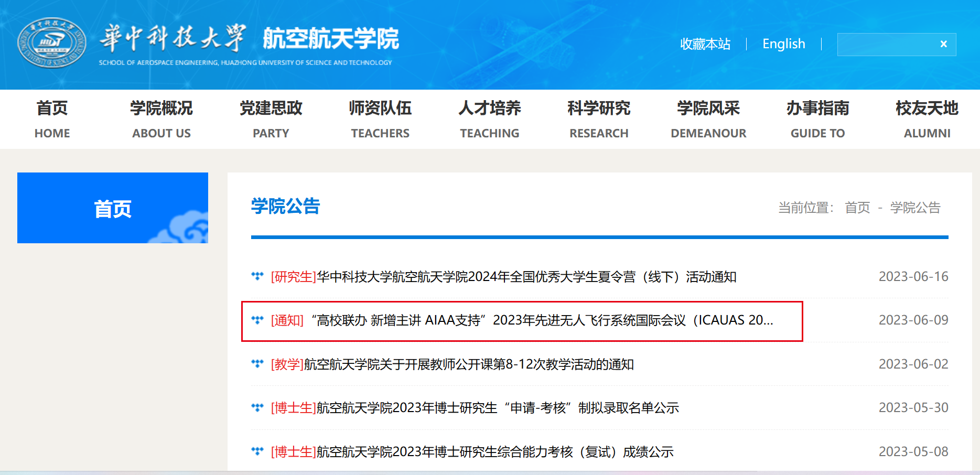Open 校友天地 ALUMNI menu

click(927, 120)
